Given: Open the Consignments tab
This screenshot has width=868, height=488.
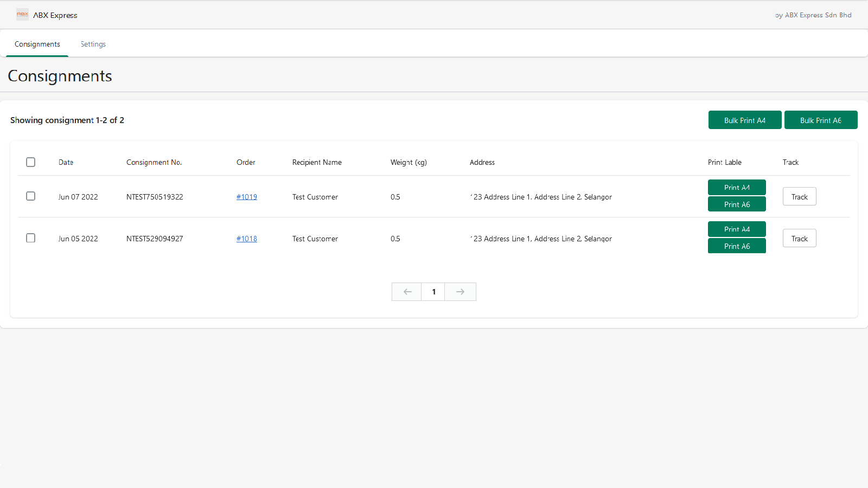Looking at the screenshot, I should [37, 44].
